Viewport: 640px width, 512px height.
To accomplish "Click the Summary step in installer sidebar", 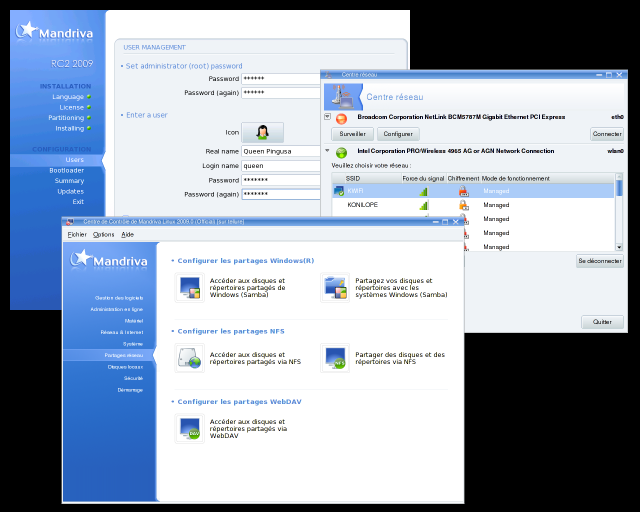I will pyautogui.click(x=69, y=181).
